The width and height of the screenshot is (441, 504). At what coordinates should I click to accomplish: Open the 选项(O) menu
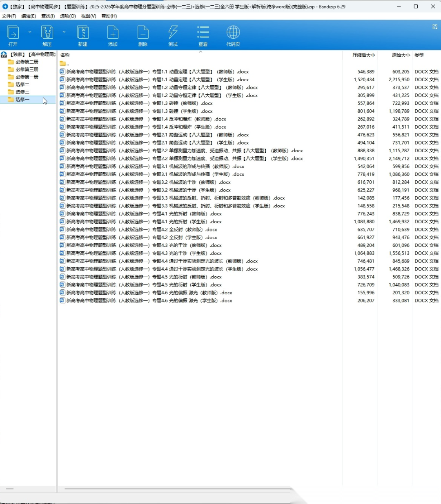68,16
